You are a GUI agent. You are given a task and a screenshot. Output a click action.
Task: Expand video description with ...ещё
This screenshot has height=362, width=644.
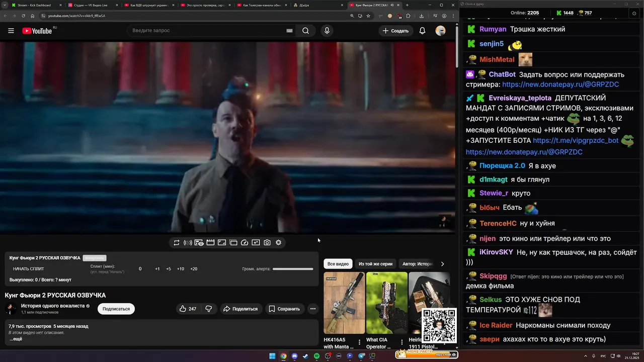(x=16, y=339)
